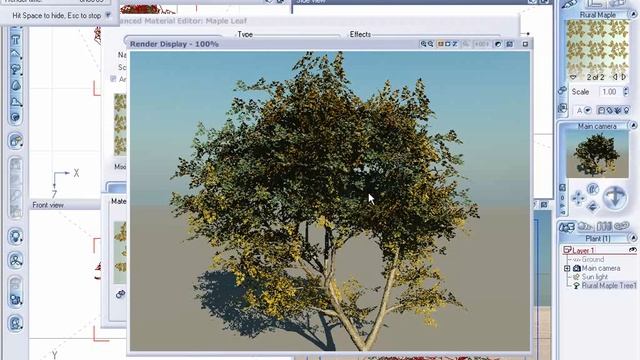Select Sun light in the layer tree
Viewport: 640px width, 360px height.
click(594, 277)
